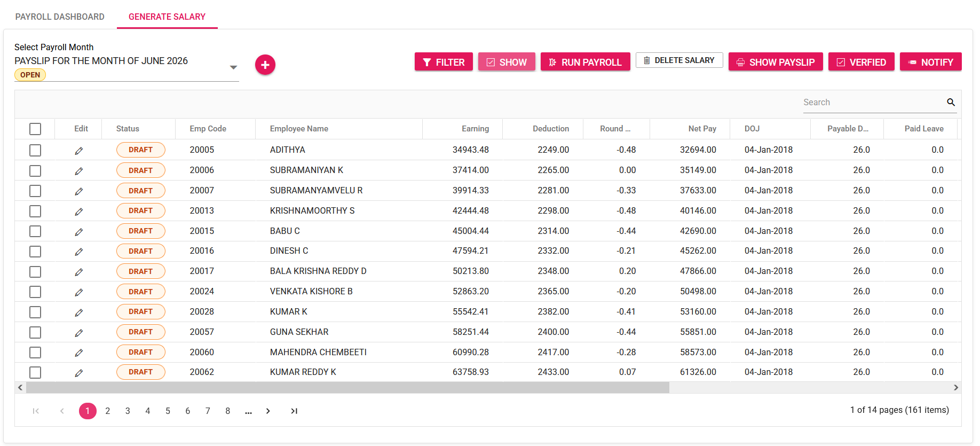
Task: Open page 5 of results
Action: tap(168, 411)
